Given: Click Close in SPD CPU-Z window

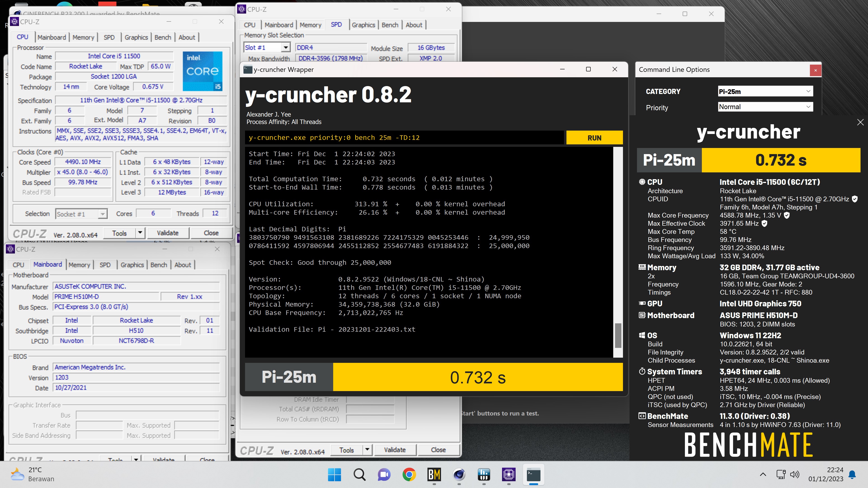Looking at the screenshot, I should pos(438,450).
